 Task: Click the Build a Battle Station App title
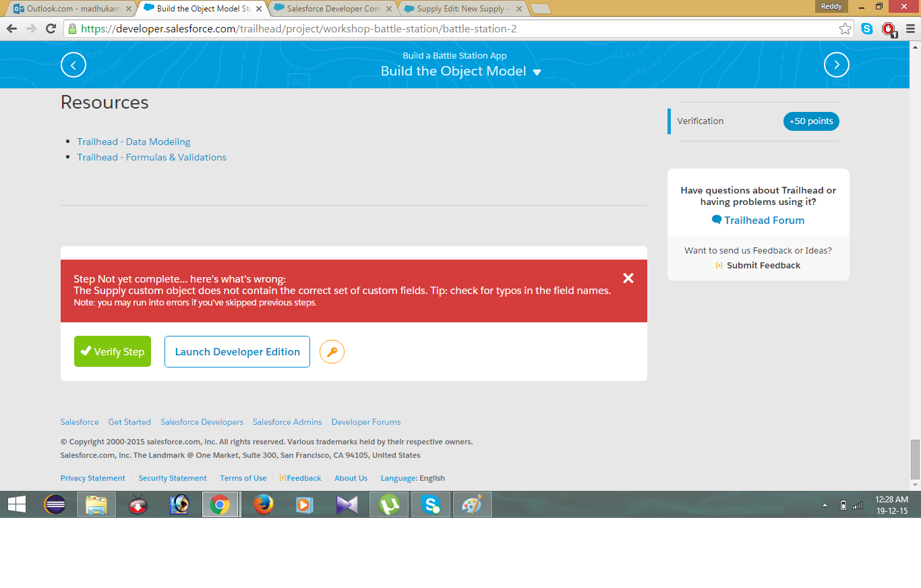click(455, 56)
